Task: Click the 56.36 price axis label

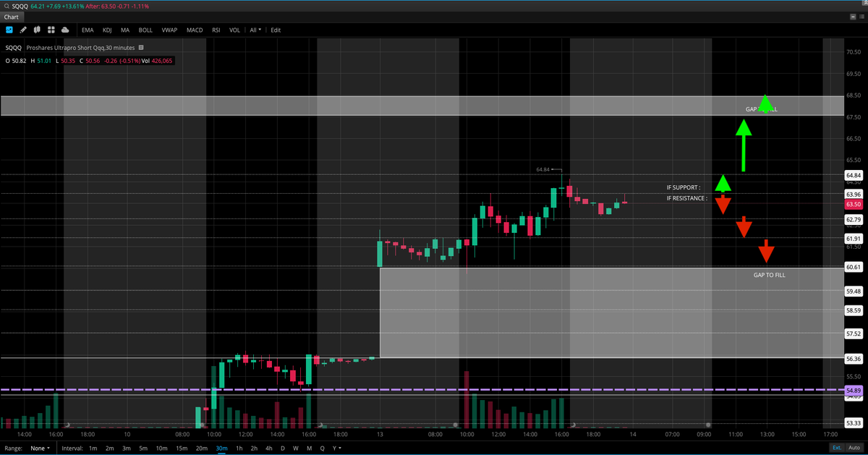Action: [x=853, y=358]
